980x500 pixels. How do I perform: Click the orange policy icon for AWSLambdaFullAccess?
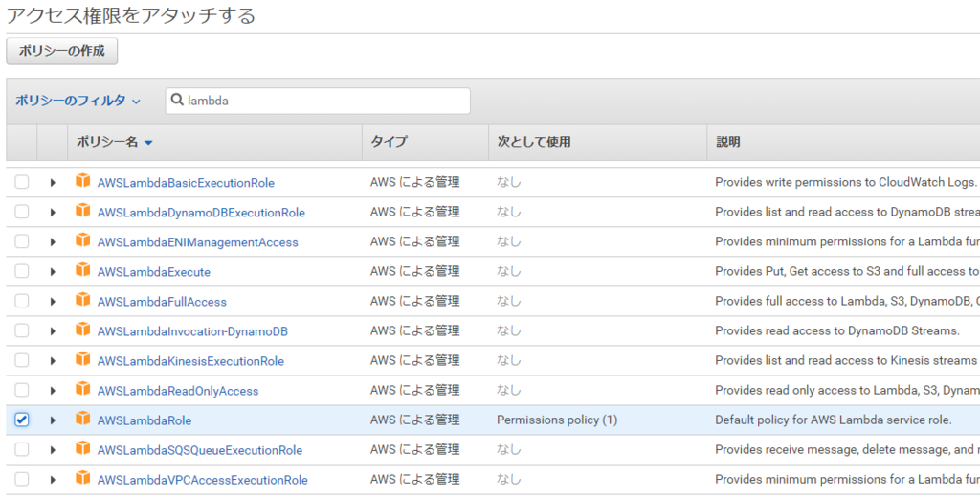click(x=82, y=300)
